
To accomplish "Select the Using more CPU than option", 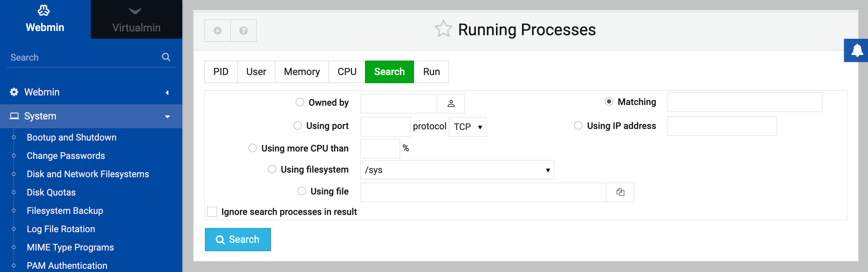I will (253, 148).
